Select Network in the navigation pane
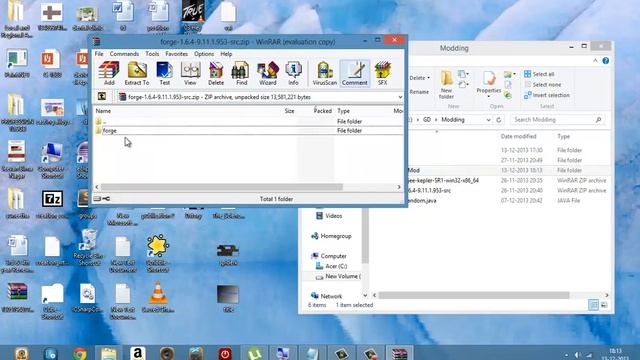The image size is (640, 360). (327, 296)
